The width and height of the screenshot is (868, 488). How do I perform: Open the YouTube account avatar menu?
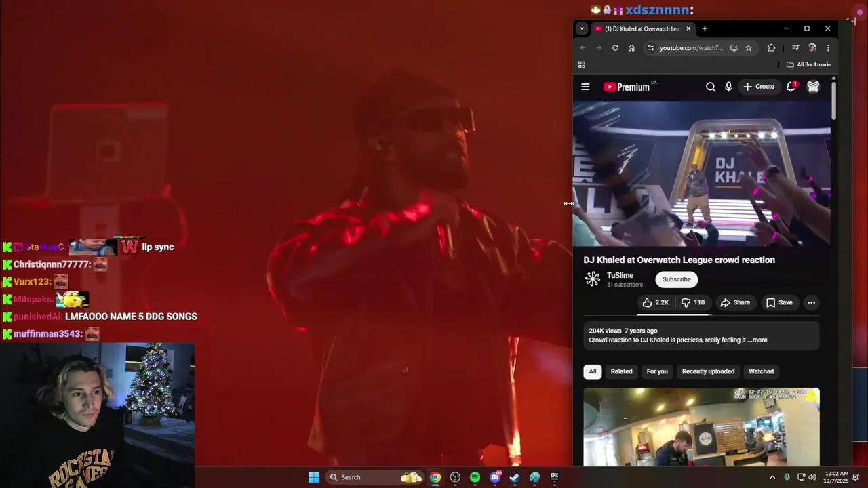813,87
